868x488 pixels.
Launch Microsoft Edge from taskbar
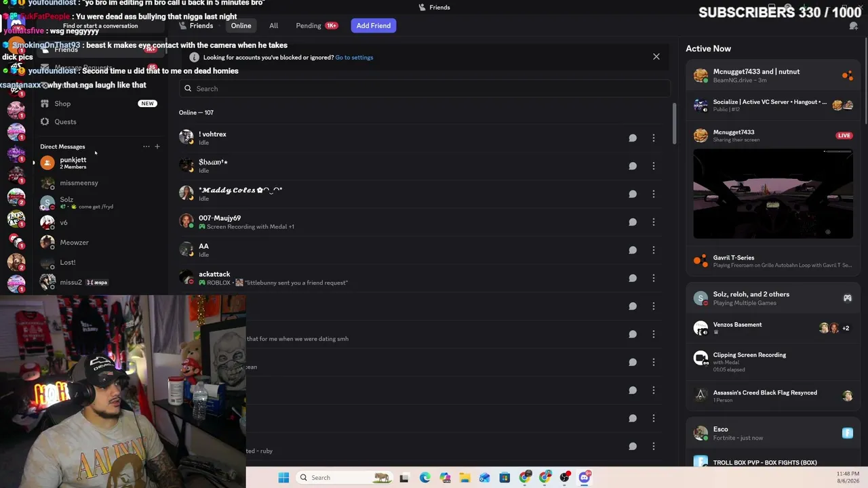[425, 478]
